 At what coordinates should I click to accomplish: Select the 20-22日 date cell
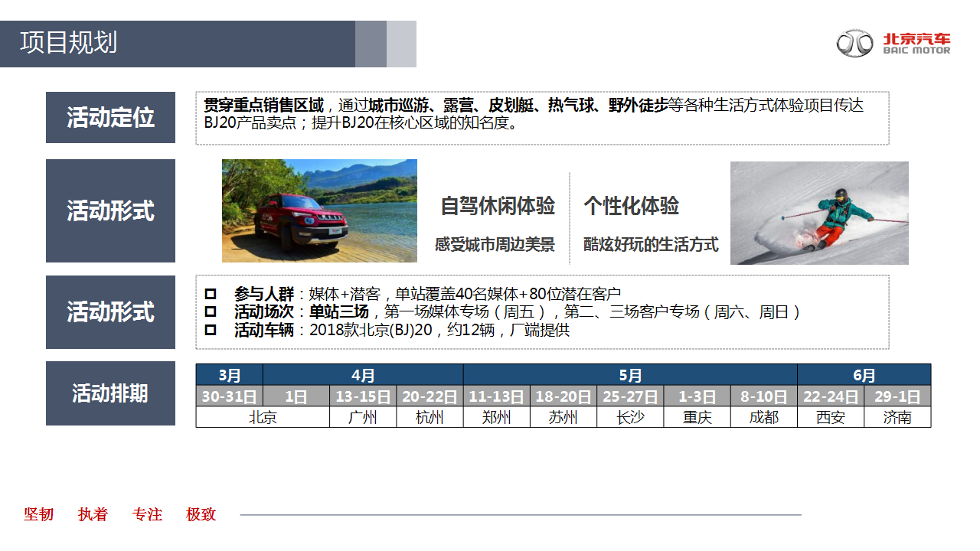click(x=430, y=396)
